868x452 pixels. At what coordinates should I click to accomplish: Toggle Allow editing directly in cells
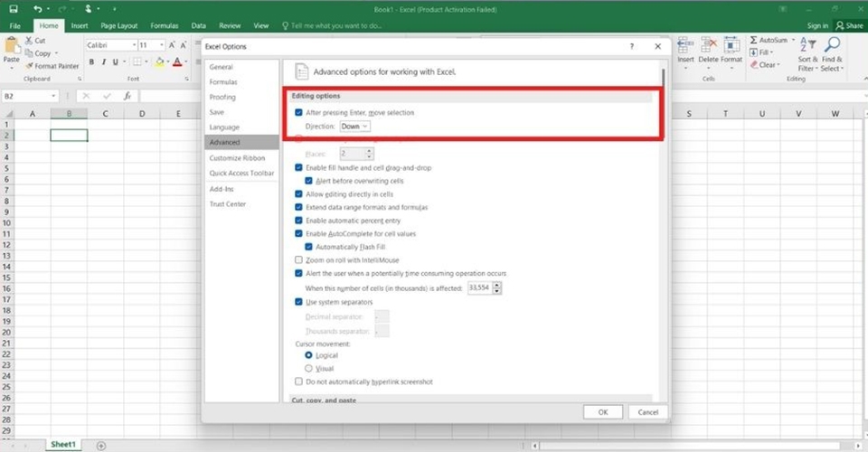(299, 194)
